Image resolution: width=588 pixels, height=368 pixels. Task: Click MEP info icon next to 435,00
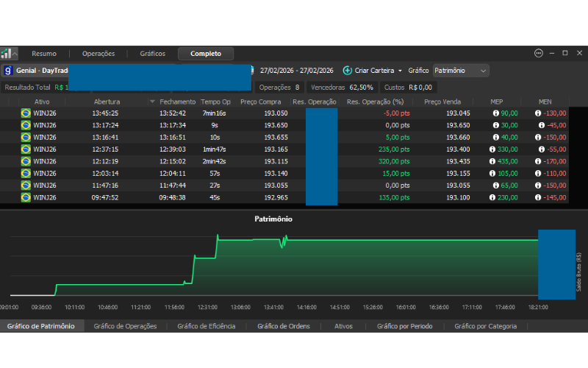coord(492,161)
